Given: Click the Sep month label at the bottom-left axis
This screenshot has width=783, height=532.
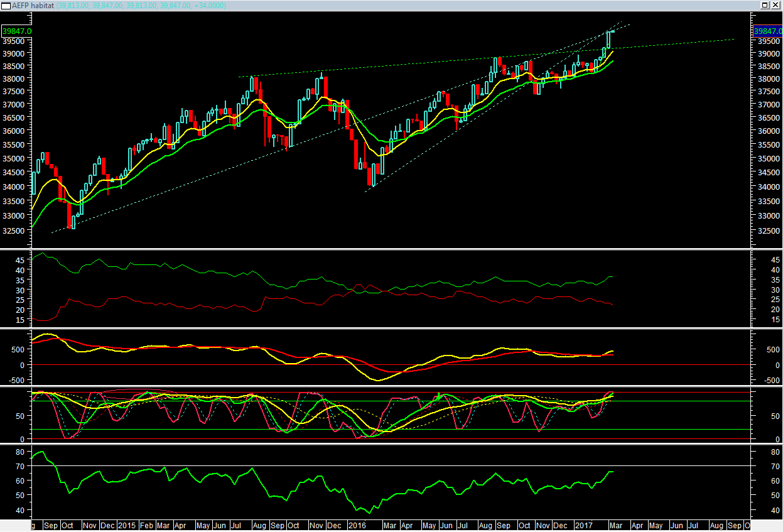Looking at the screenshot, I should (51, 526).
